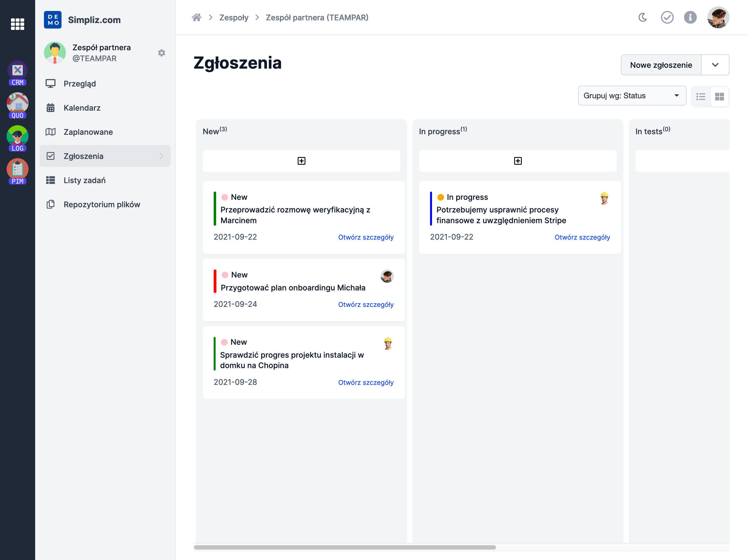Click the New column header
Screen dimensions: 747x560
[x=215, y=131]
